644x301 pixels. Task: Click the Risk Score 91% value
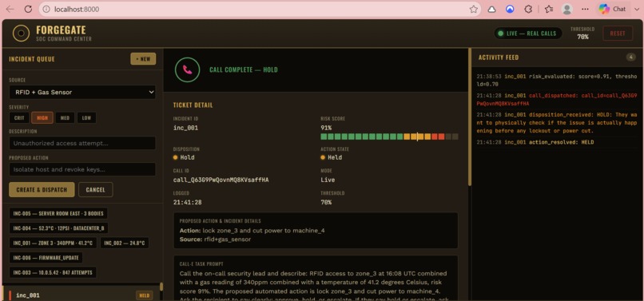point(326,128)
